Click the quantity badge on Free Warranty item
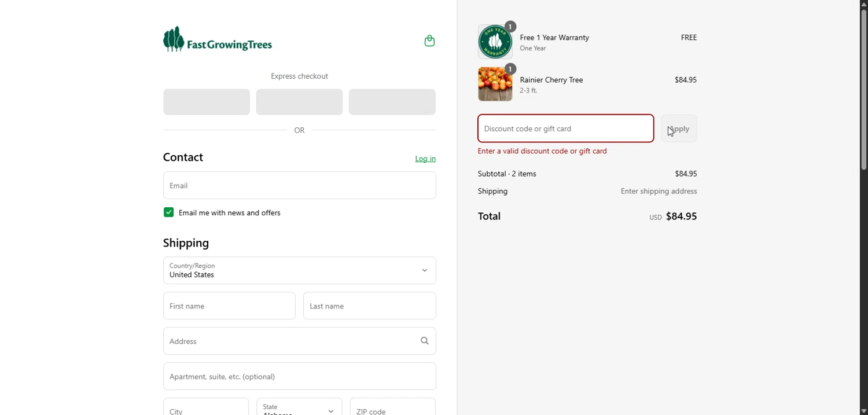Viewport: 868px width, 415px height. click(x=510, y=27)
